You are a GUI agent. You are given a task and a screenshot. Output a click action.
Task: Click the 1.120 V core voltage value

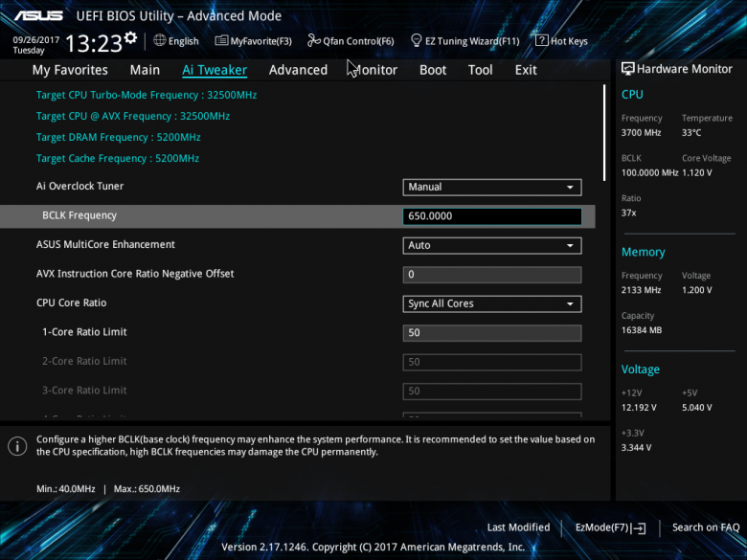696,173
